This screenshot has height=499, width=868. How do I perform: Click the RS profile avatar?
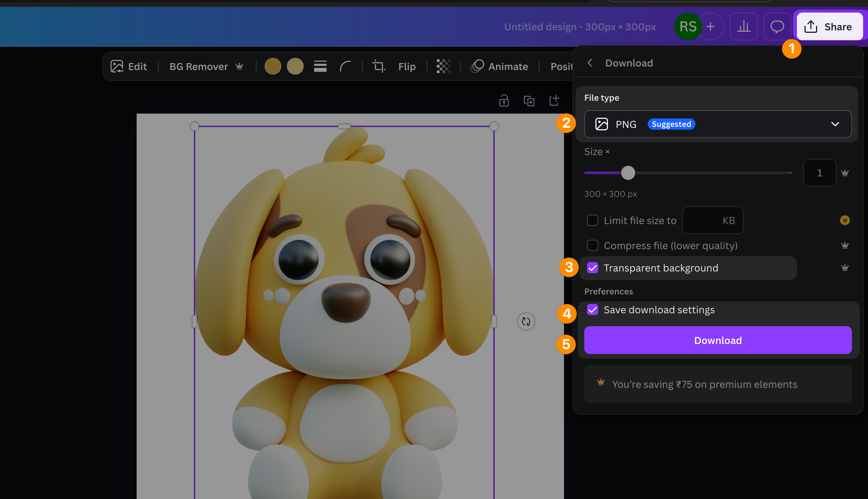(x=687, y=26)
